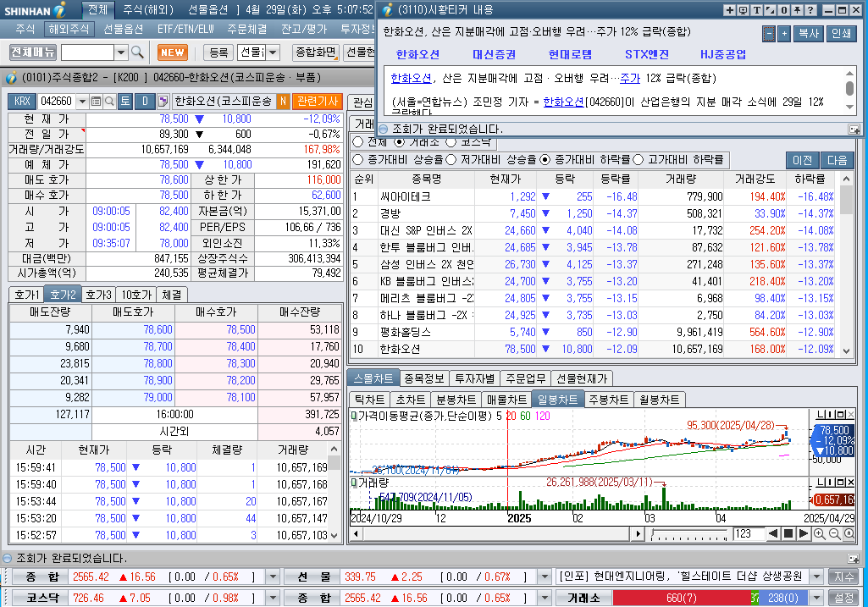The height and width of the screenshot is (607, 868).
Task: Open the stock code 042660 dropdown arrow
Action: 82,102
